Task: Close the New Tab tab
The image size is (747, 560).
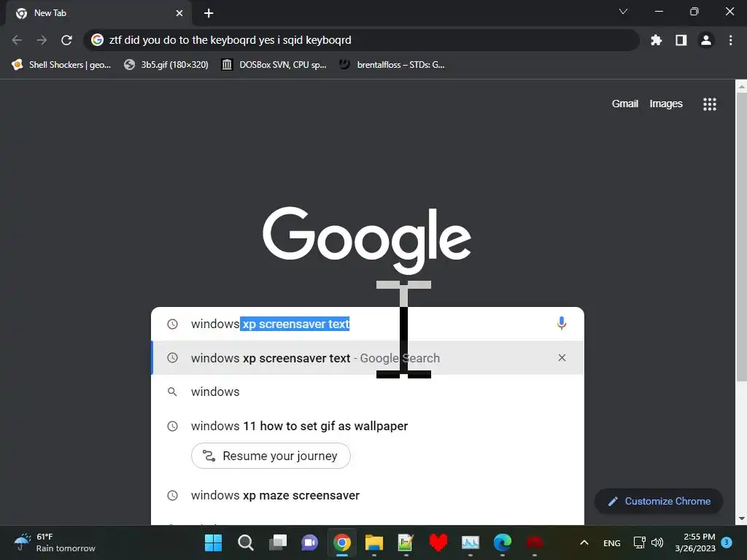Action: tap(179, 13)
